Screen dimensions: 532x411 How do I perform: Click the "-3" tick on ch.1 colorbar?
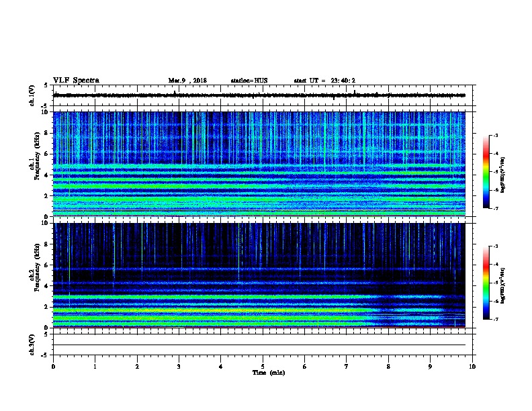pos(496,135)
